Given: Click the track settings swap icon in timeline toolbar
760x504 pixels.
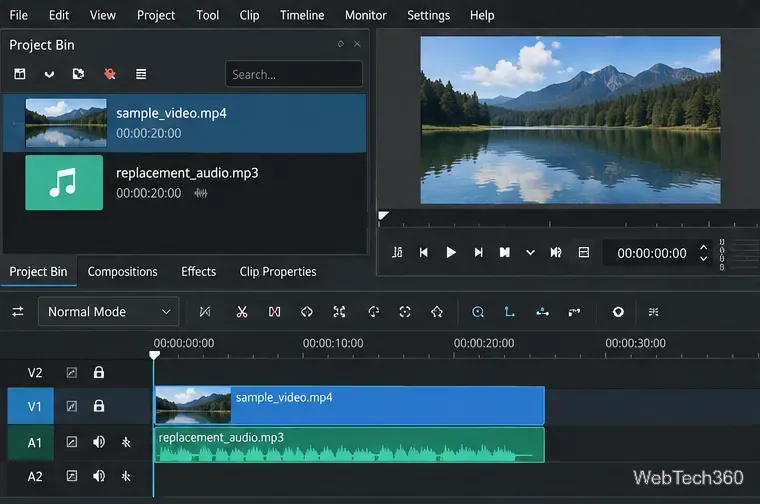Looking at the screenshot, I should coord(18,312).
